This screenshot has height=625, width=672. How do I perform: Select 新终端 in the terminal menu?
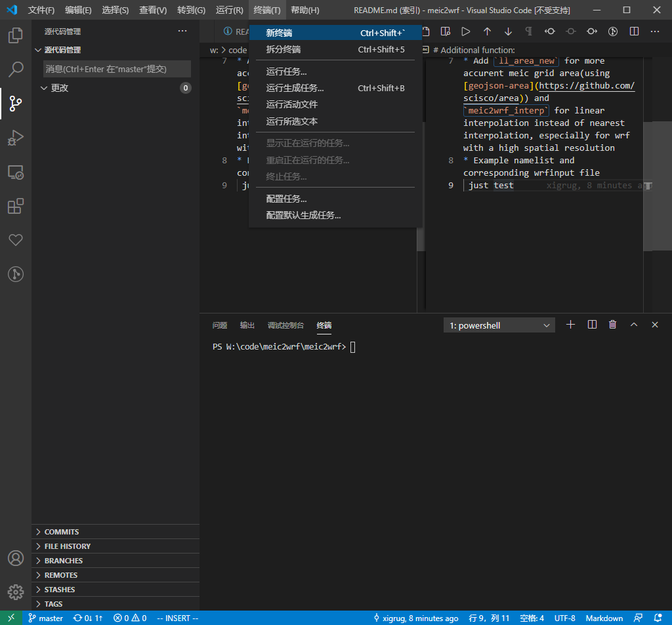(335, 33)
